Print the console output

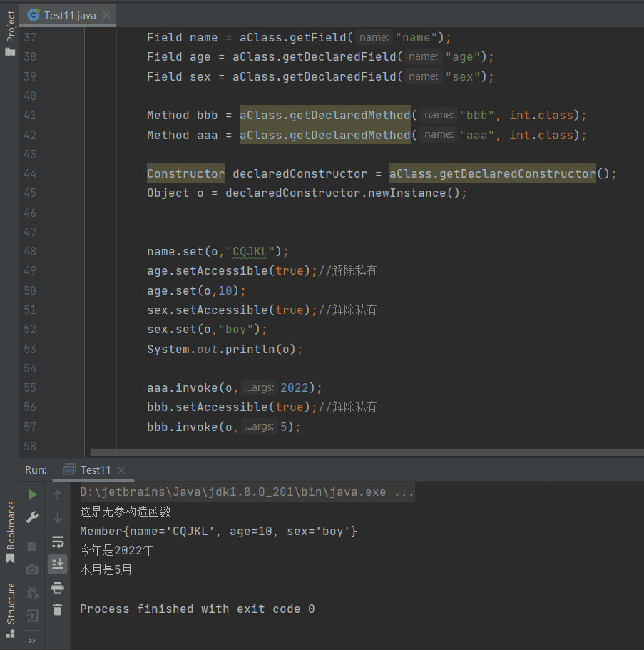(x=58, y=587)
